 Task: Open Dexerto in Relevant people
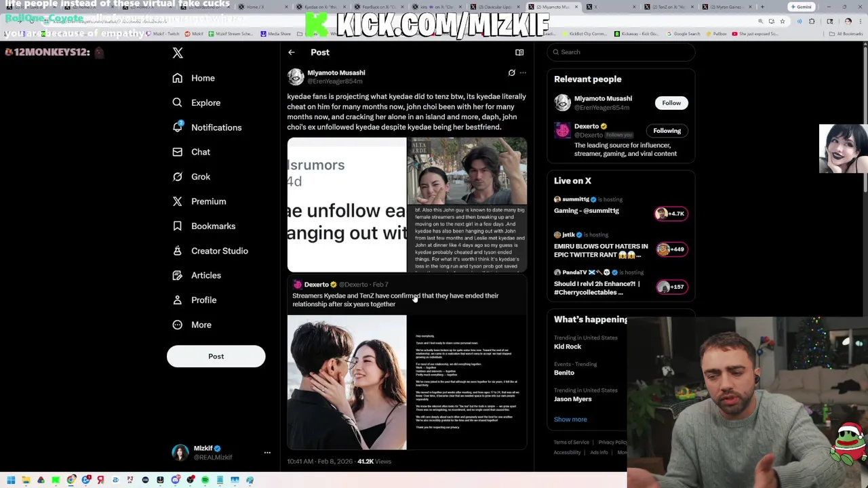click(x=587, y=126)
